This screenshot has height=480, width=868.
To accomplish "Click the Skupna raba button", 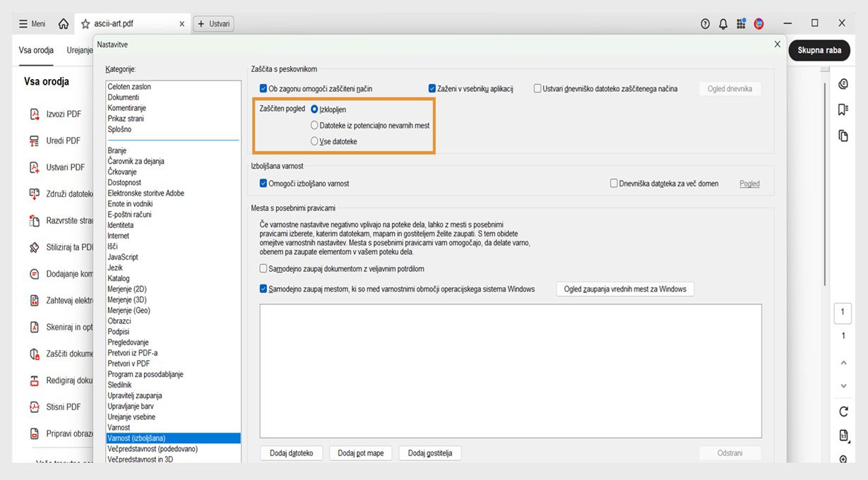I will tap(819, 50).
